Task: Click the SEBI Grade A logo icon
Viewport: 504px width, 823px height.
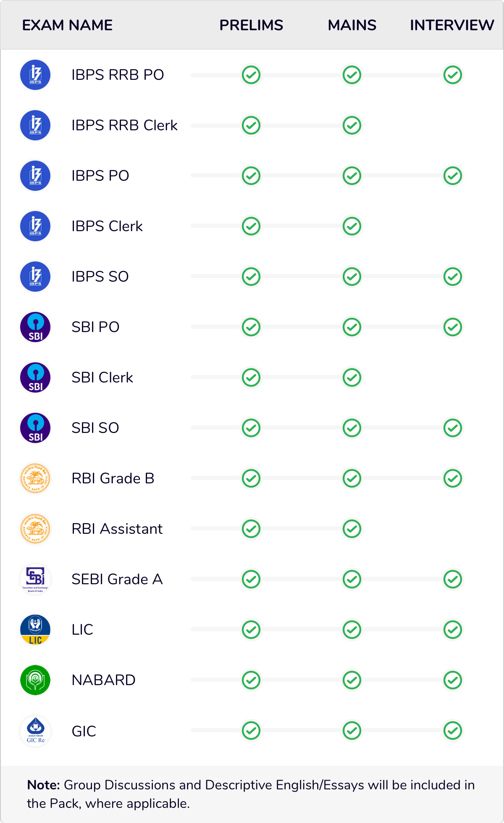Action: coord(35,579)
